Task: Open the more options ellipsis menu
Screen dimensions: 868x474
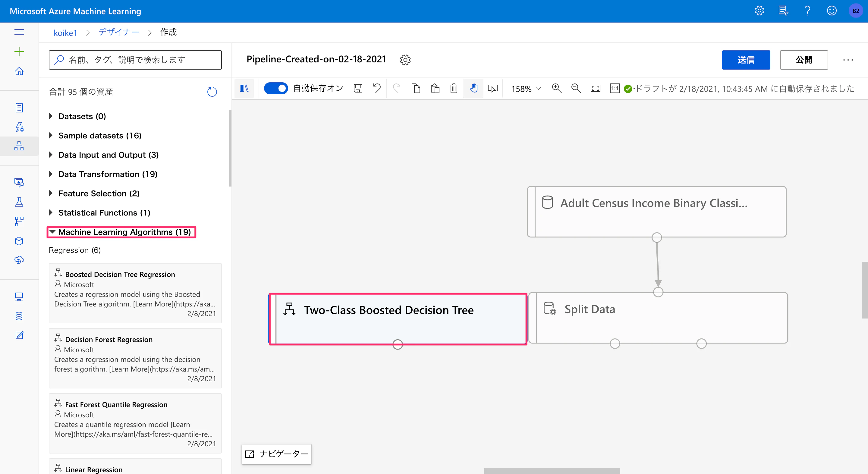Action: tap(848, 60)
